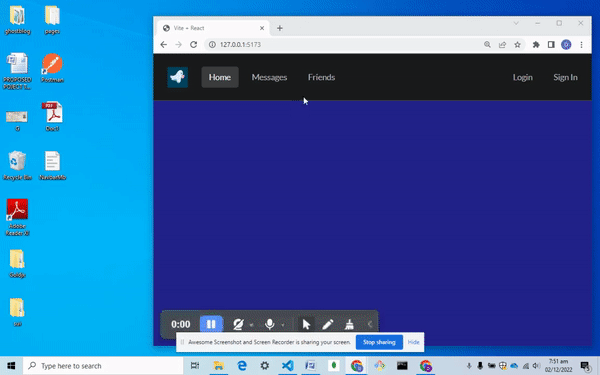Click the Sign In link

coord(565,77)
